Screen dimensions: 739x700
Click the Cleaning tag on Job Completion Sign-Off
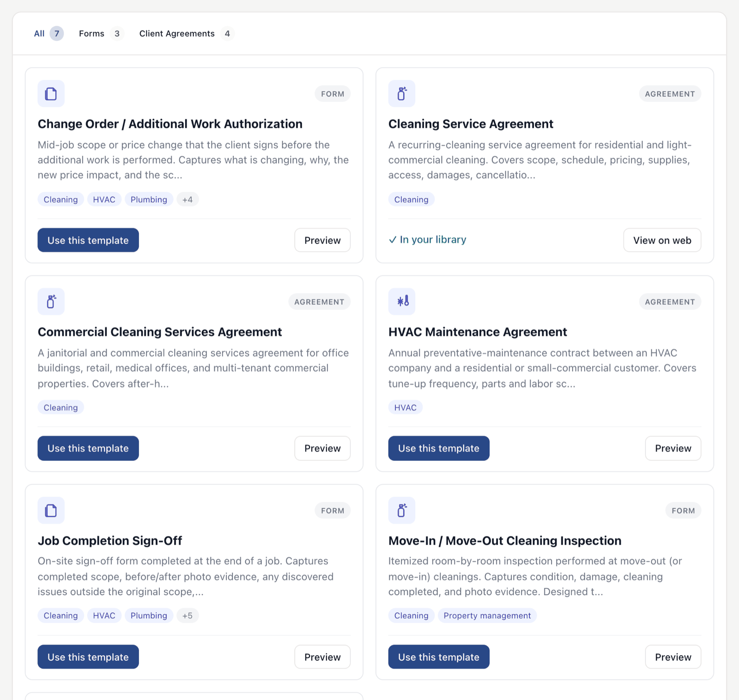coord(61,615)
